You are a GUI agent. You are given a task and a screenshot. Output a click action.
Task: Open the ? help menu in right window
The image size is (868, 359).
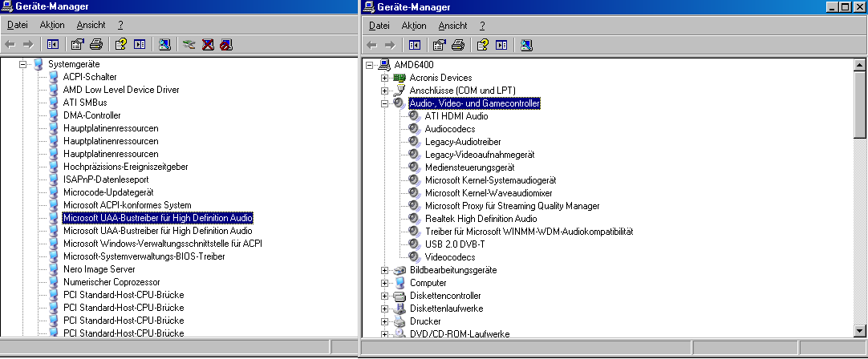pyautogui.click(x=482, y=26)
